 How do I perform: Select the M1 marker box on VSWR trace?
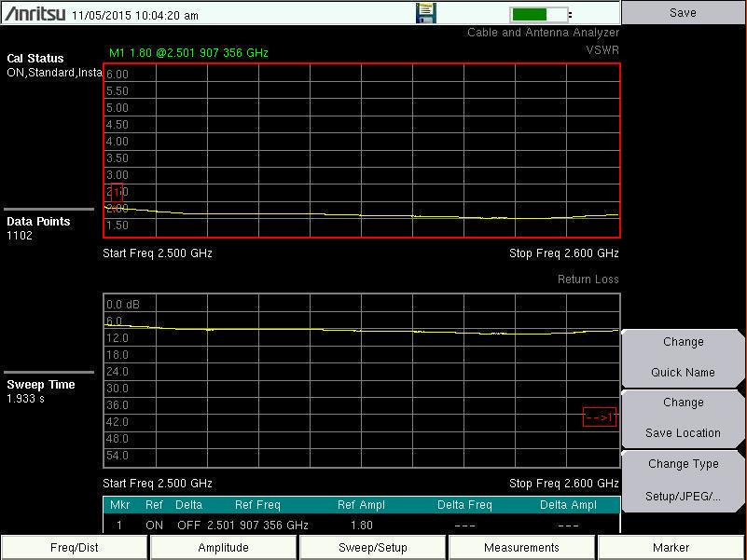[x=114, y=193]
